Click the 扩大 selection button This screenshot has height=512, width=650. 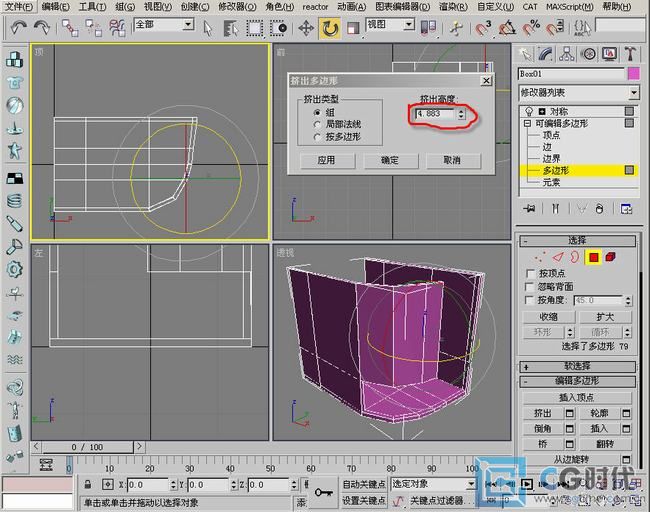point(605,317)
